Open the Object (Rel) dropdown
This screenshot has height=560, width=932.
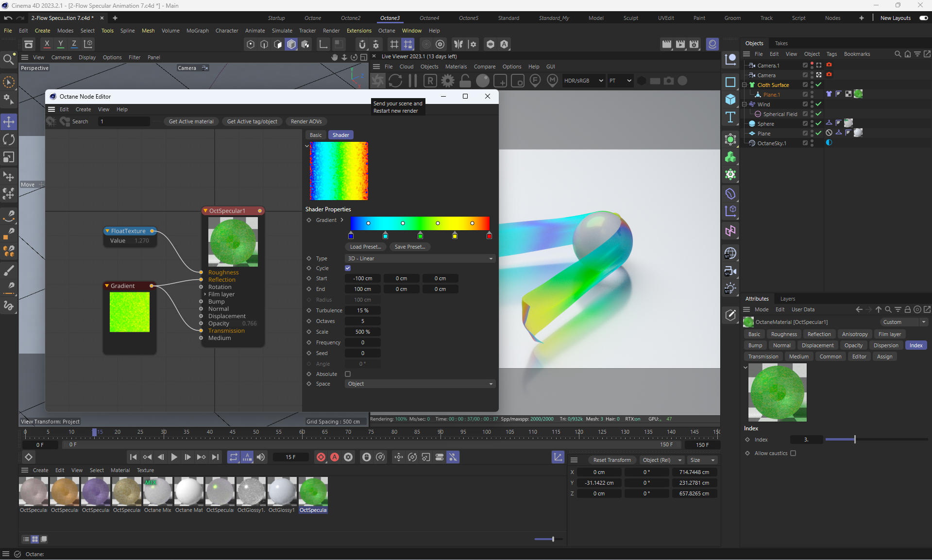point(661,460)
